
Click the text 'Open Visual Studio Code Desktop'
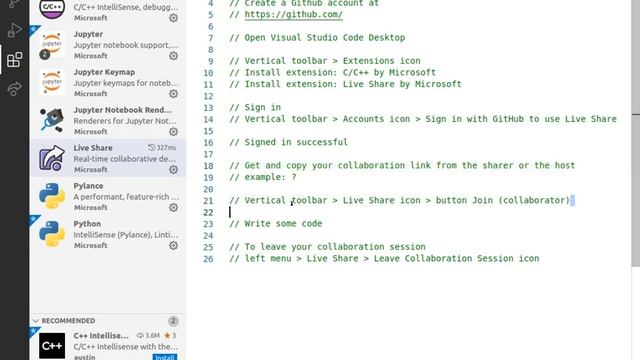(x=325, y=38)
